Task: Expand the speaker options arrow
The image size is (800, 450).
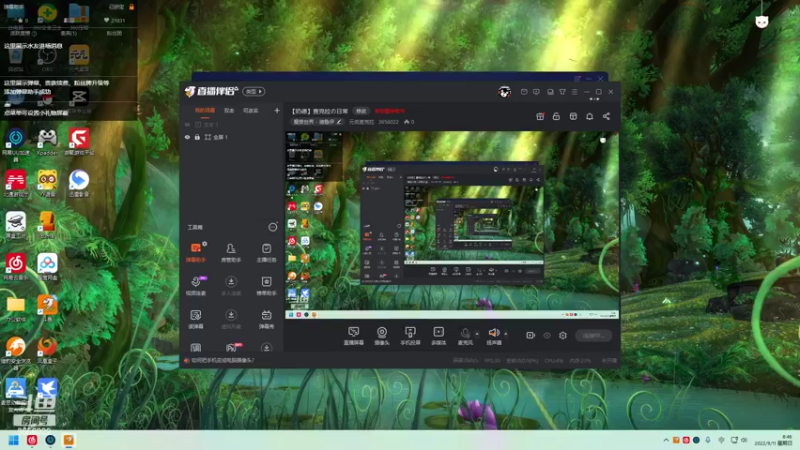Action: pyautogui.click(x=506, y=334)
